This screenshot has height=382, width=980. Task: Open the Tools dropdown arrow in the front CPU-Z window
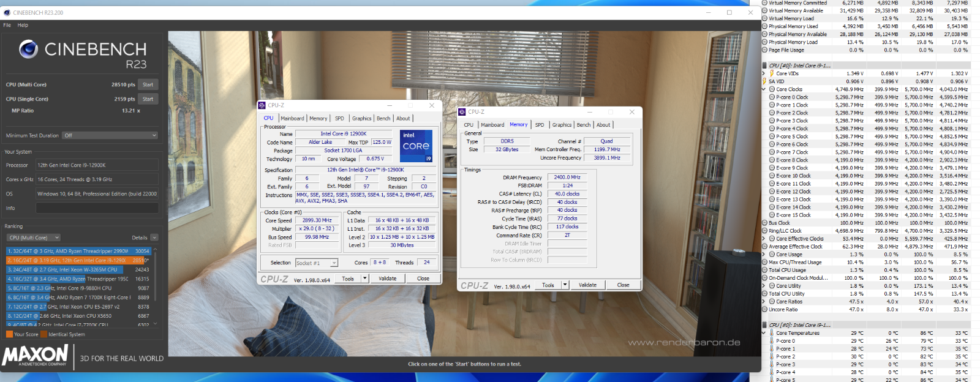pos(365,278)
